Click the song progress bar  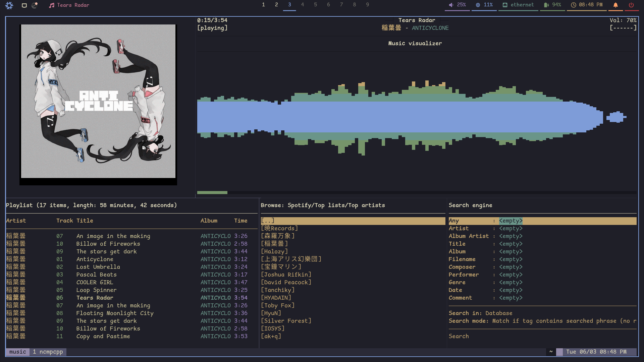click(x=416, y=192)
